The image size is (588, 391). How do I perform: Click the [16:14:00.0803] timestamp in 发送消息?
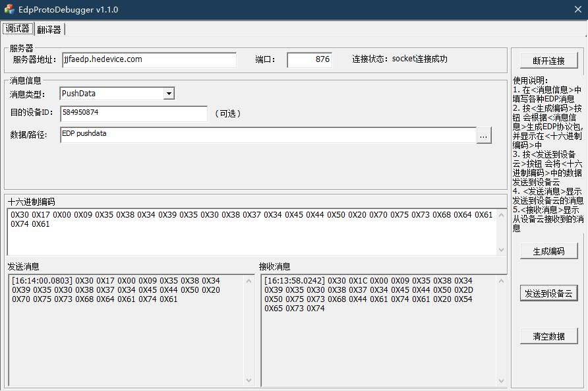(42, 281)
